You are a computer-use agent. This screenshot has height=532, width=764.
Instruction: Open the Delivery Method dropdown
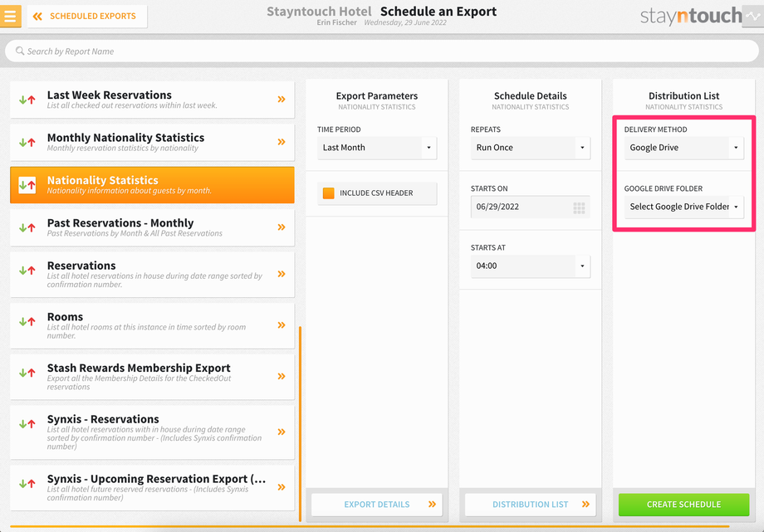tap(683, 148)
